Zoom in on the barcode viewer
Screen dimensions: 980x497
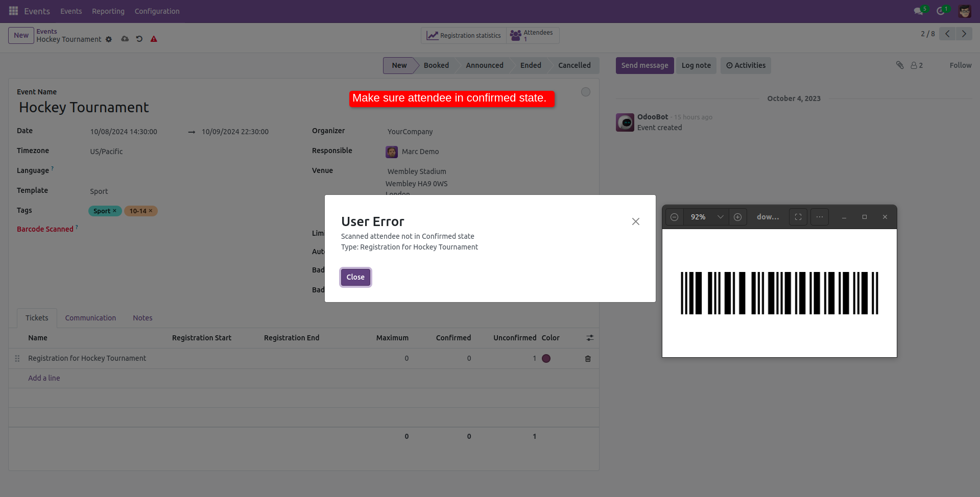(737, 217)
